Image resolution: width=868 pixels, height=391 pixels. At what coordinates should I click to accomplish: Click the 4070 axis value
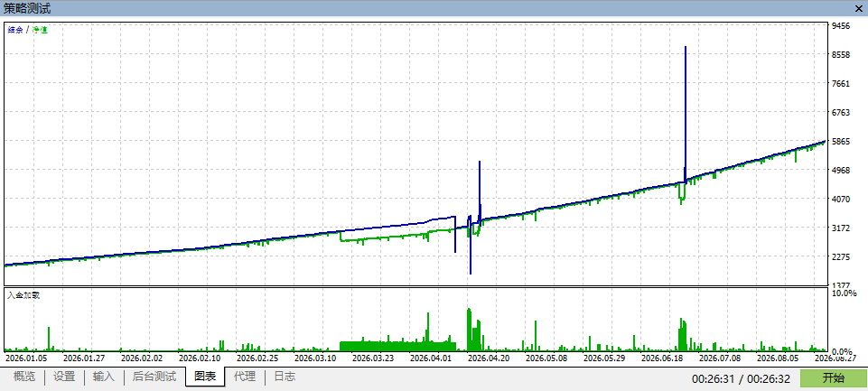[841, 199]
